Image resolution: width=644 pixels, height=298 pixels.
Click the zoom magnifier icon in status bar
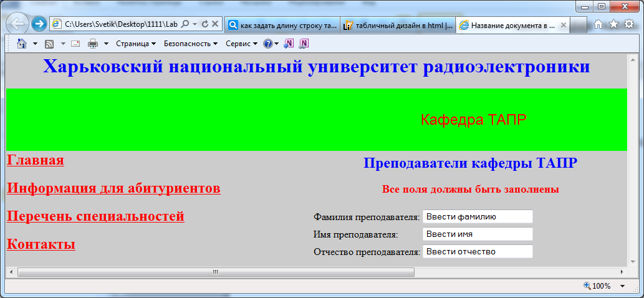[587, 286]
